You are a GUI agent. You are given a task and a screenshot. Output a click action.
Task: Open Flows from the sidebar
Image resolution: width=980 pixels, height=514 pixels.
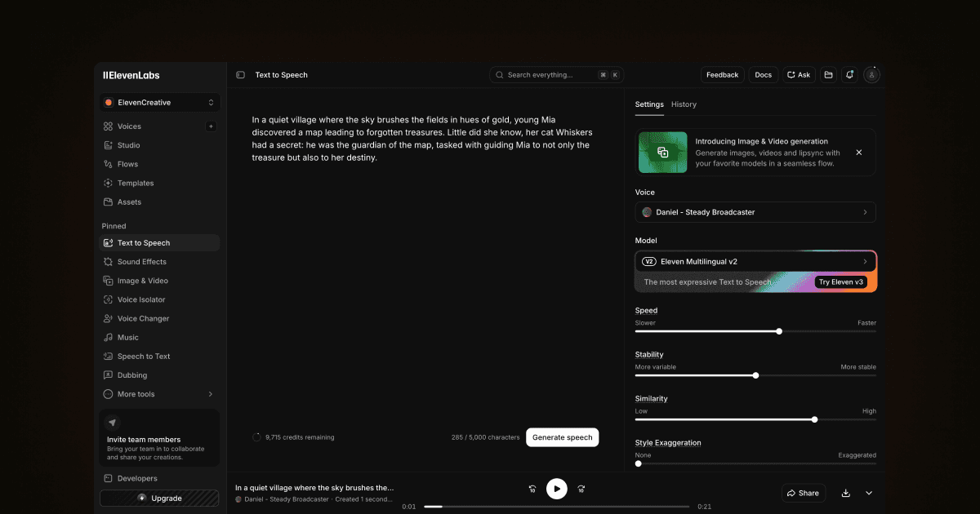click(159, 164)
